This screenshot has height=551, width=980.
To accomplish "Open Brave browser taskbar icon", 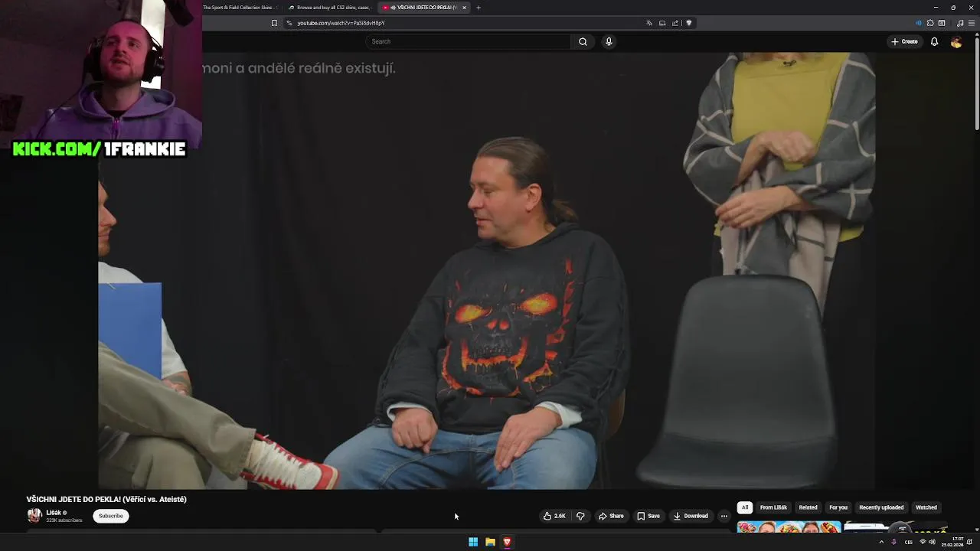I will coord(507,542).
